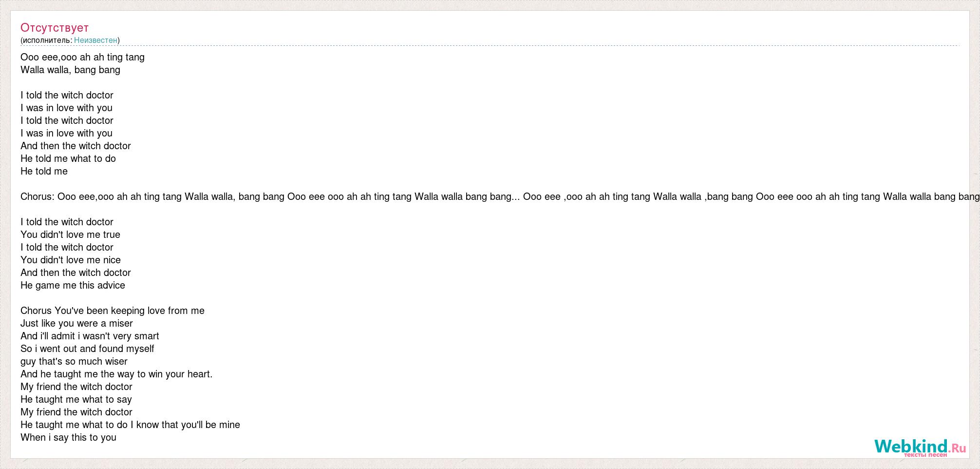Click "He taught me what to say" line

tap(76, 399)
